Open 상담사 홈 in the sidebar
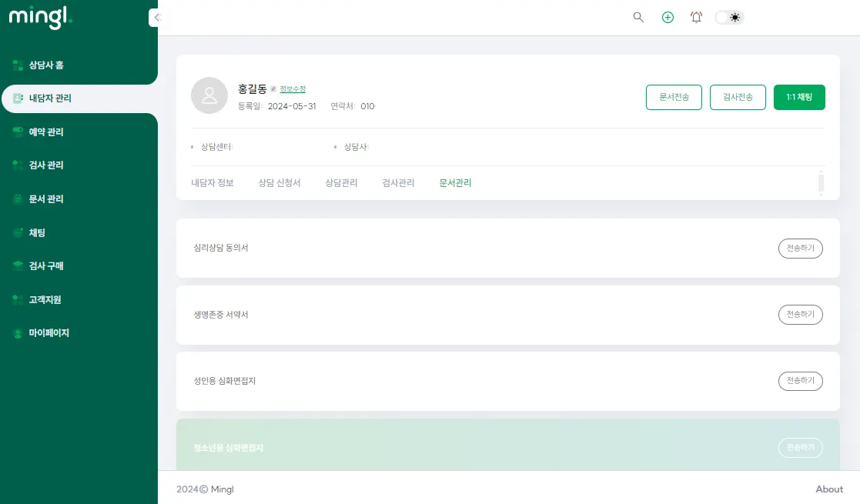The image size is (860, 504). click(x=46, y=65)
